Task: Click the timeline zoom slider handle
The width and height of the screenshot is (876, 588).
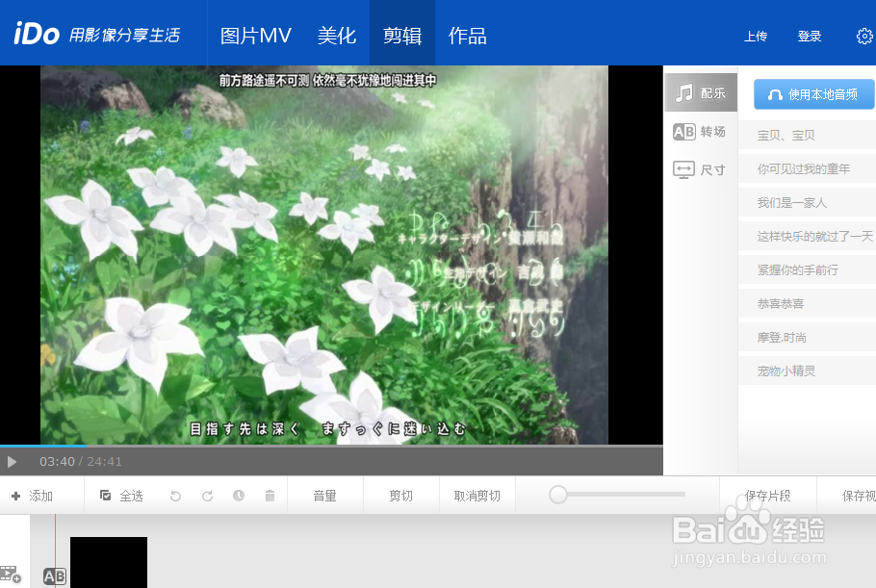Action: click(x=557, y=495)
